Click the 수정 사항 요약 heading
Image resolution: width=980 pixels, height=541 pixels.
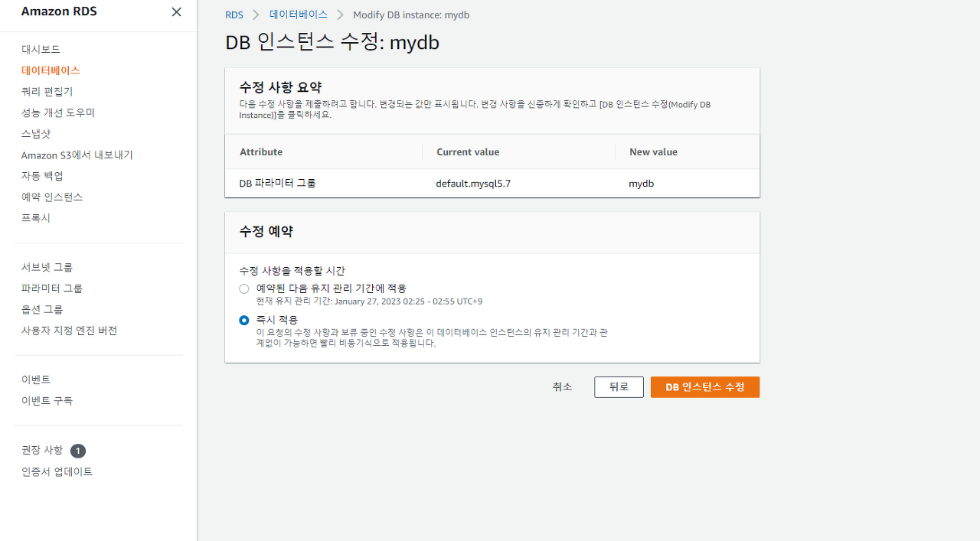[x=280, y=87]
